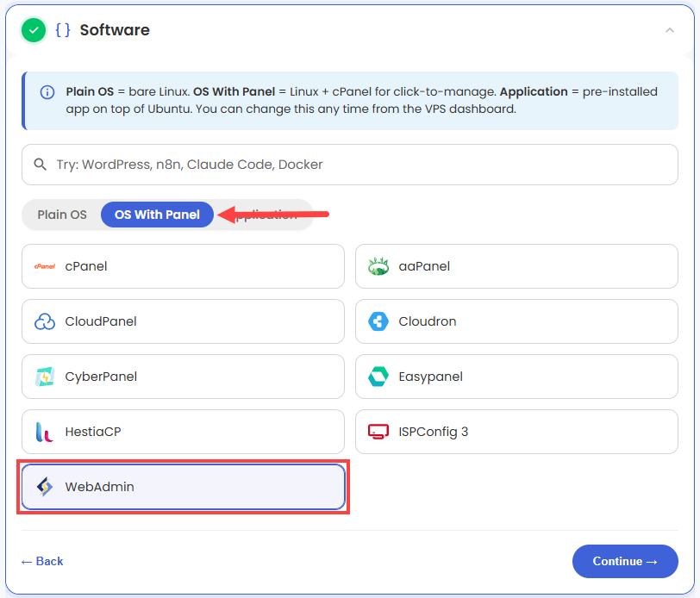
Task: Click the Software section heading
Action: [x=115, y=30]
